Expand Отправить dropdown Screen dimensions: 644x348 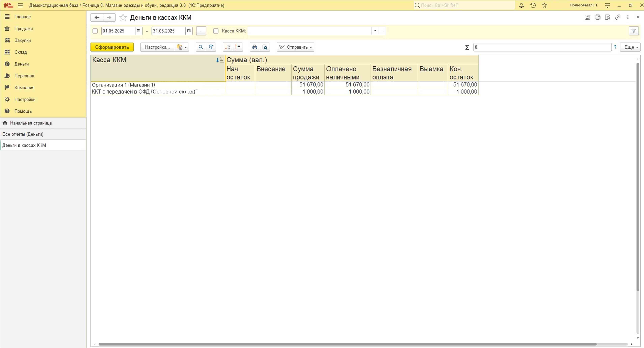[x=295, y=47]
